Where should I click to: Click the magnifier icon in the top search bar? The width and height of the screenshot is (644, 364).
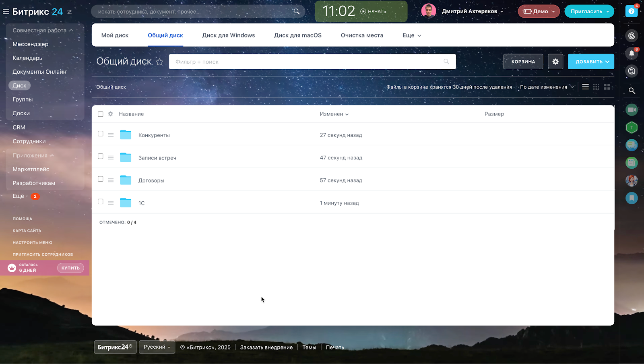tap(297, 11)
